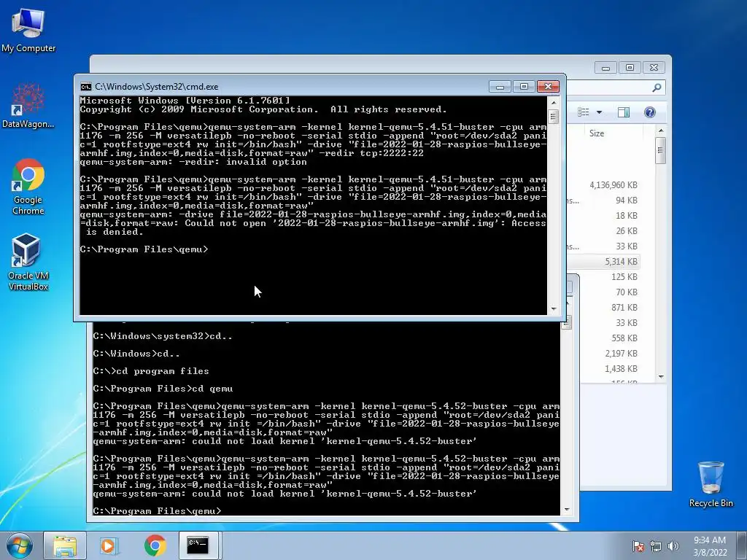Image resolution: width=747 pixels, height=560 pixels.
Task: Click the front cmd prompt line C:\Program Files\qemu>
Action: (144, 249)
